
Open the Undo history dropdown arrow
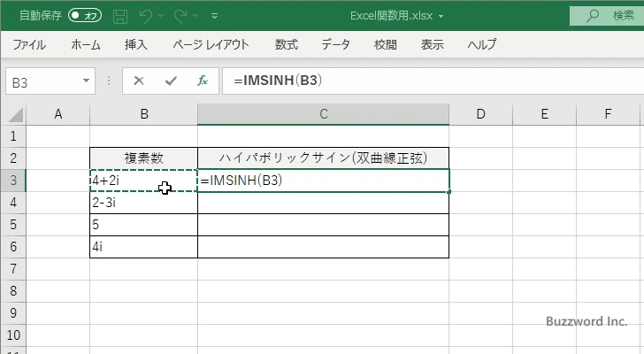pos(161,16)
